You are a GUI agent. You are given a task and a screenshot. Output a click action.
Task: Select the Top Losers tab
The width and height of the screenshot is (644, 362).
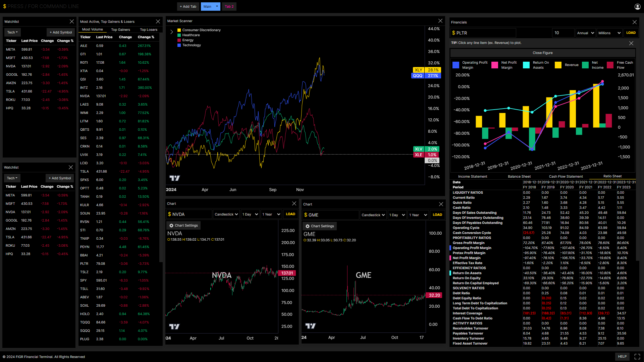pyautogui.click(x=149, y=29)
